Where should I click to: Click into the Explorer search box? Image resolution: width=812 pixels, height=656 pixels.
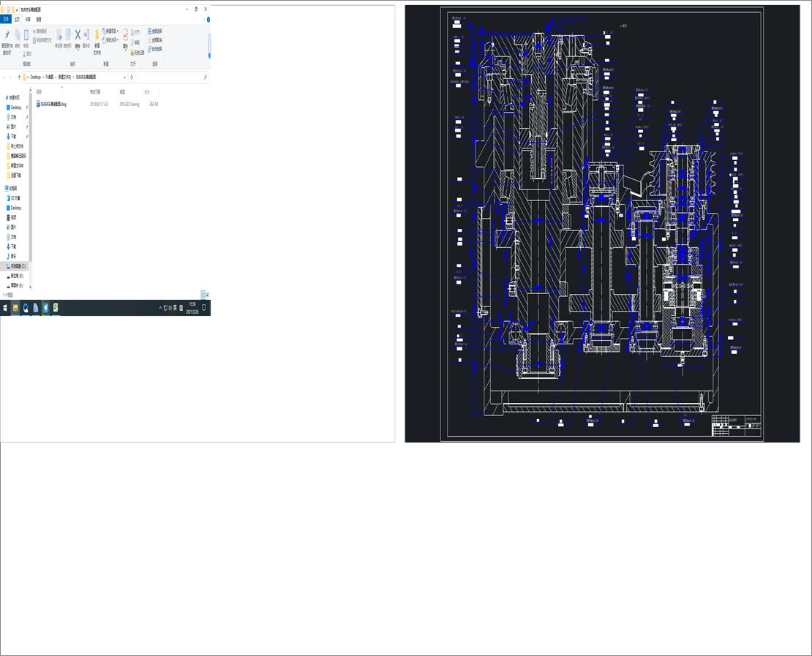click(x=173, y=77)
